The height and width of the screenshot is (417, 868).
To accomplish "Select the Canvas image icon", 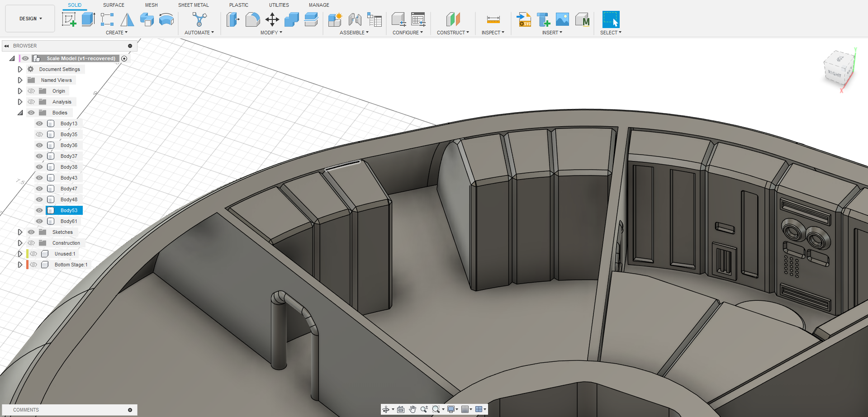I will [x=562, y=19].
